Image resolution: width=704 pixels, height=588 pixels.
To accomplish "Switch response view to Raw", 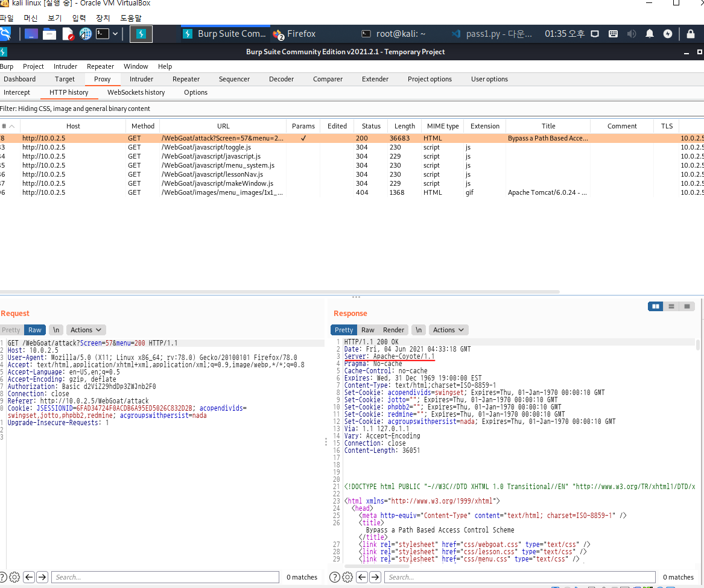I will click(368, 330).
